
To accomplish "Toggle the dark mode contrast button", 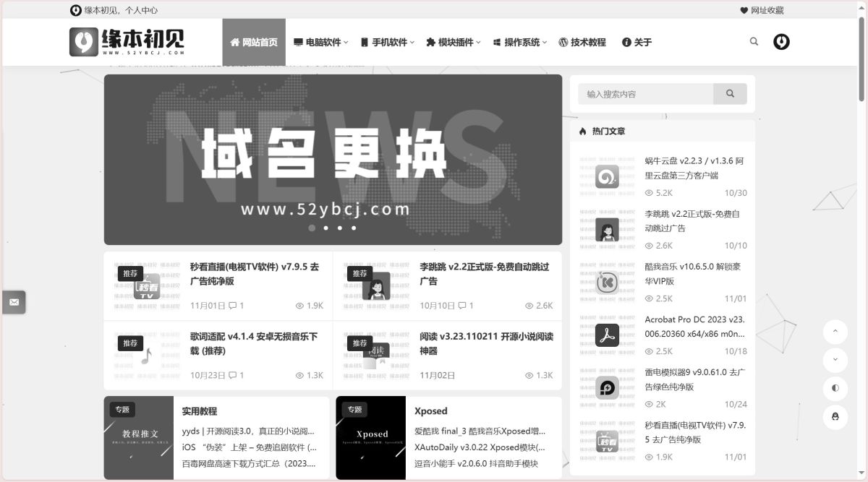I will 835,388.
